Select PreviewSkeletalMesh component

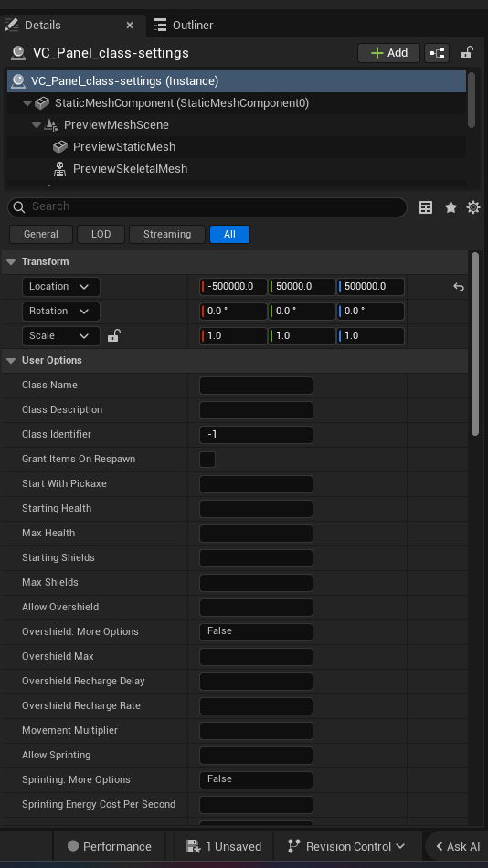pos(130,168)
